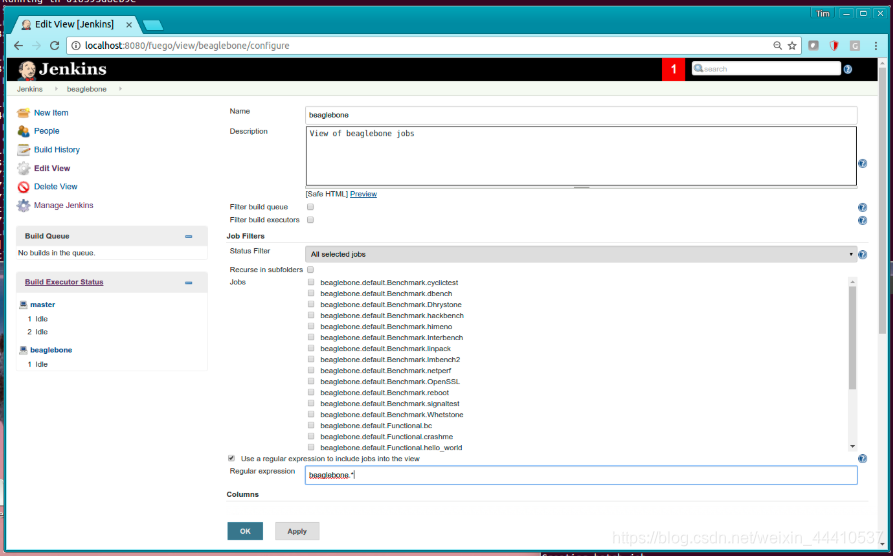
Task: Click the grey extension icon beside the star
Action: 813,46
